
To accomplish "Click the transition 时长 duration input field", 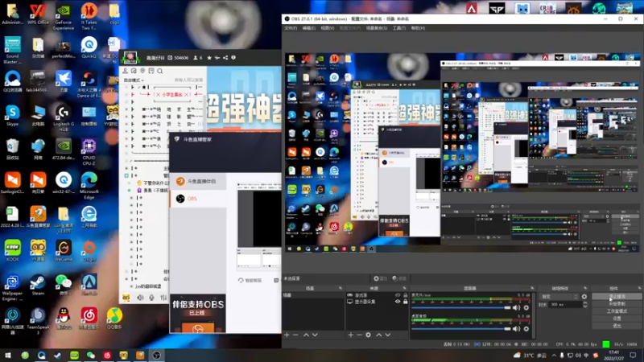I will pyautogui.click(x=566, y=305).
